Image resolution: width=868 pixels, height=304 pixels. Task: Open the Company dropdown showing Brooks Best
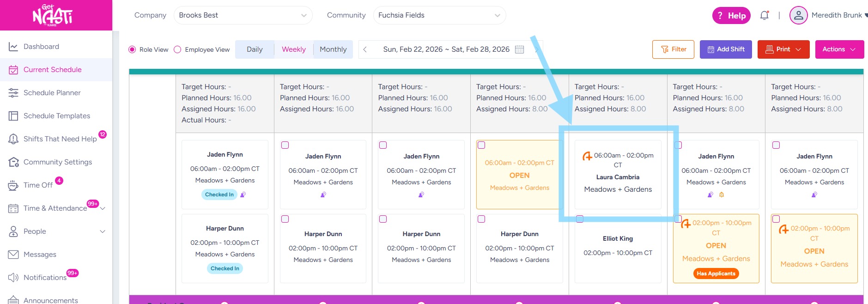click(x=243, y=15)
